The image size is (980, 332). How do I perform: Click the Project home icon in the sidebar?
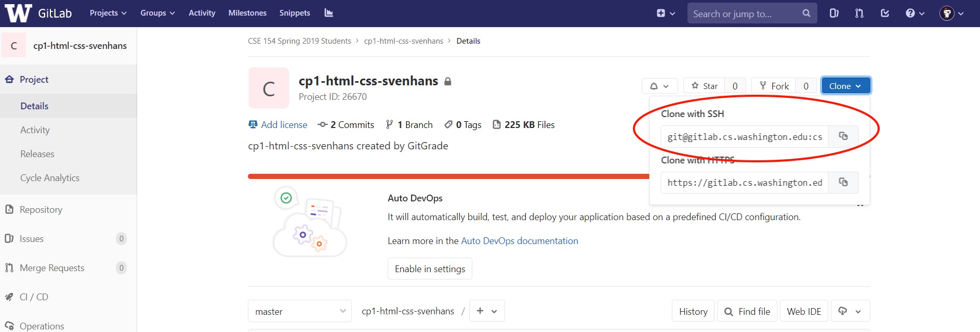(x=9, y=79)
